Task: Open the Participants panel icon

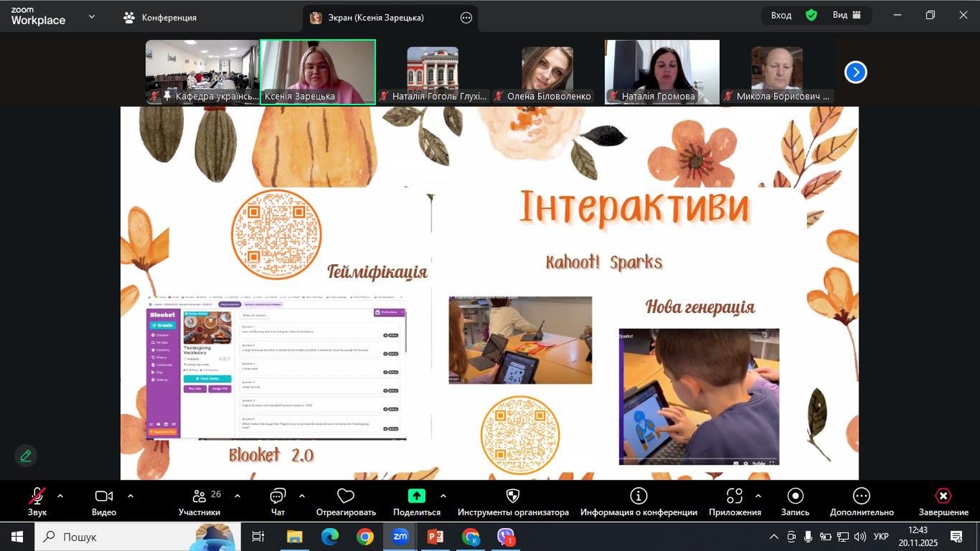Action: click(199, 496)
